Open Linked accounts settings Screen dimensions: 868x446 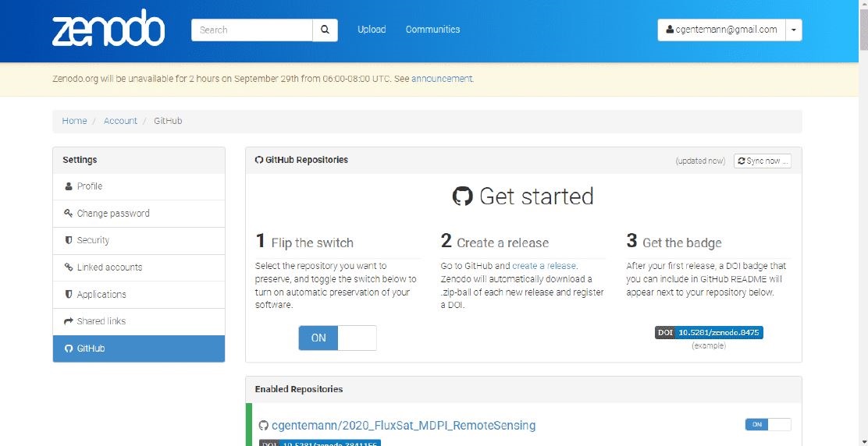pyautogui.click(x=139, y=267)
